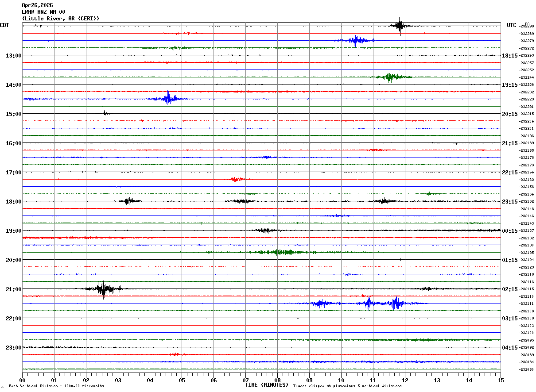536x392 pixels.
Task: Select the 13:00 CDT time label
Action: [14, 56]
